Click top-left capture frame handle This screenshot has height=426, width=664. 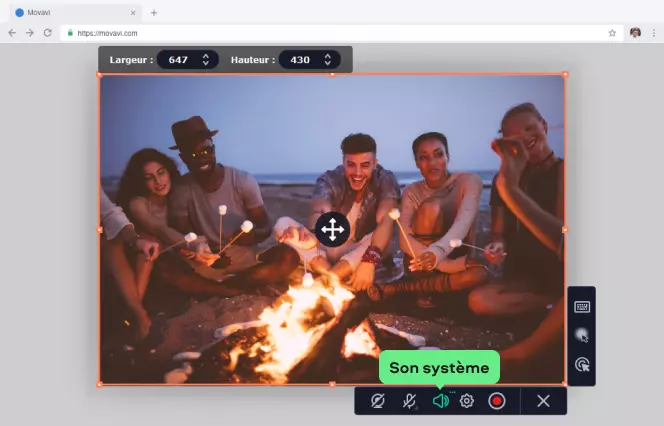100,75
